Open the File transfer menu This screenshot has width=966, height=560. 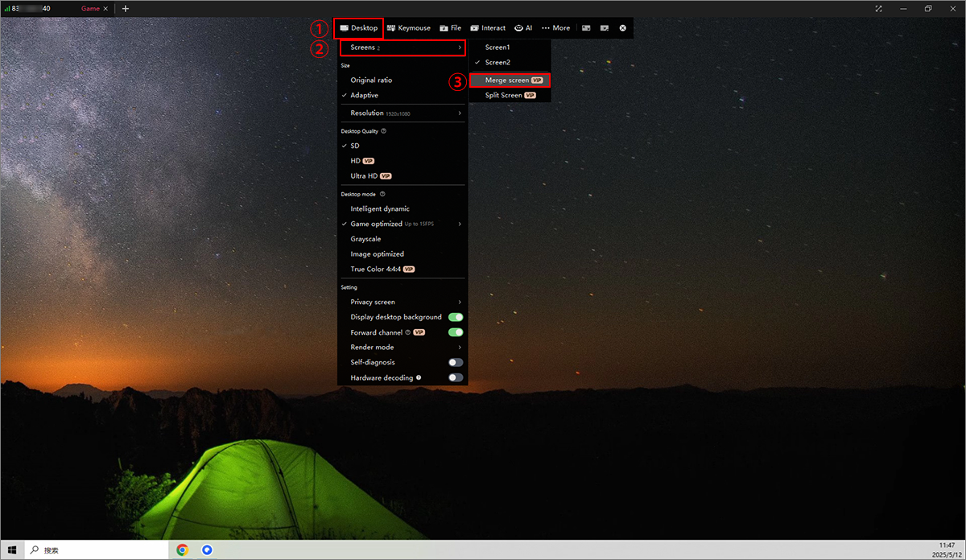(451, 28)
